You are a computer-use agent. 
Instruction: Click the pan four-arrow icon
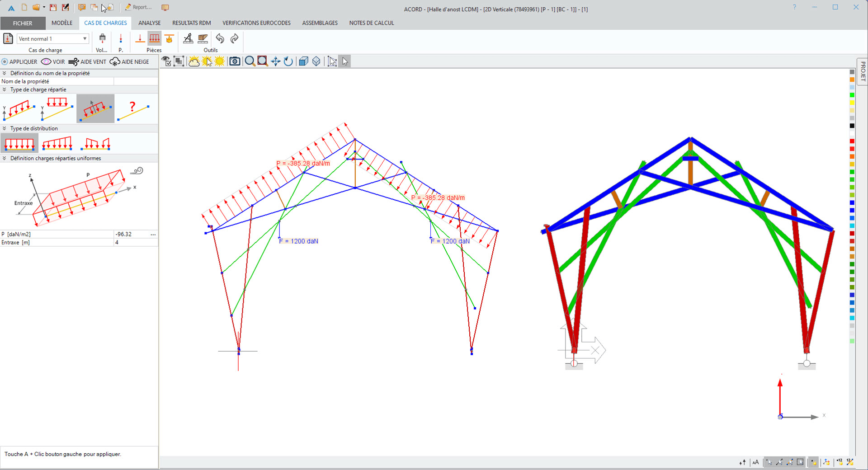(275, 61)
